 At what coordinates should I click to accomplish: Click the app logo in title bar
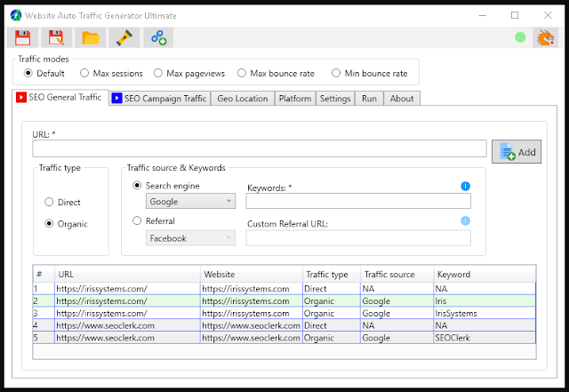16,15
